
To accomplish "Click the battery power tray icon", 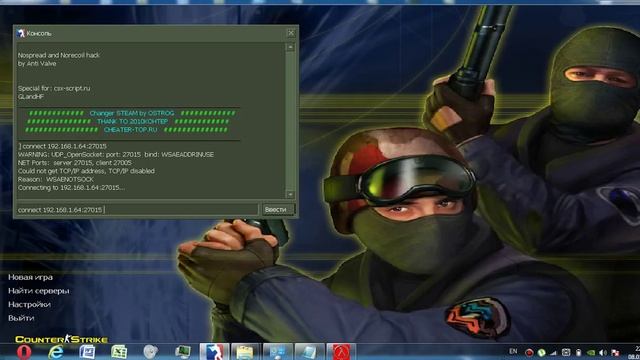I will pos(578,352).
